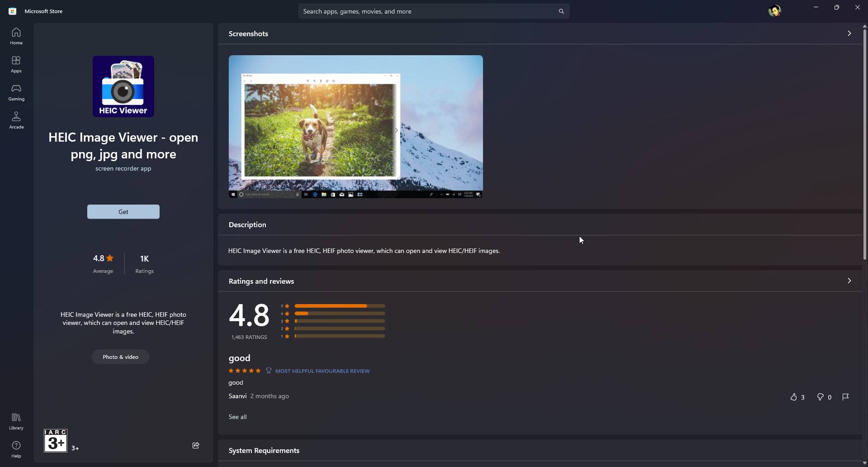Click the IARC 3+ rating badge
The width and height of the screenshot is (868, 467).
[x=56, y=441]
